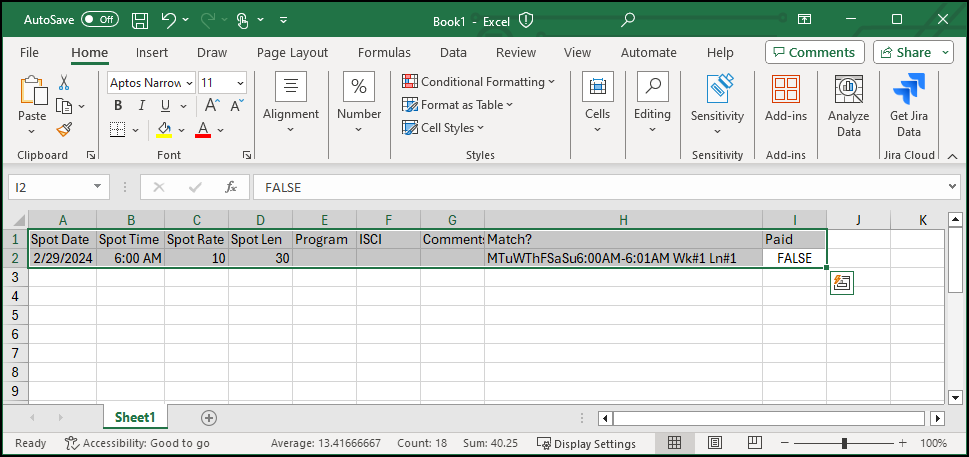Click the Get Jira Data button

click(908, 105)
